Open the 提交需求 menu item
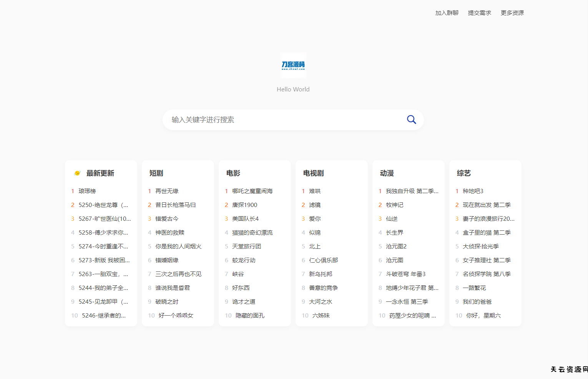Viewport: 588px width, 379px height. tap(479, 13)
